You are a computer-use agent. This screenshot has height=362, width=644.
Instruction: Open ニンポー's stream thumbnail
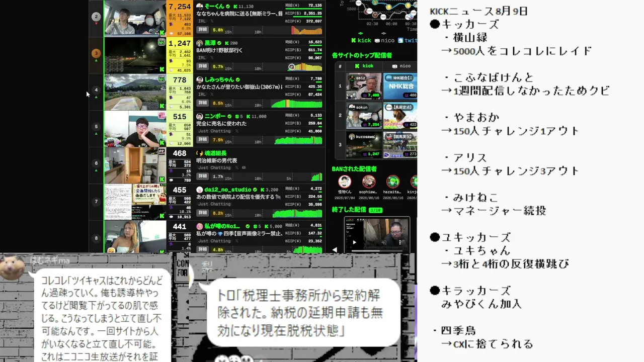click(135, 129)
